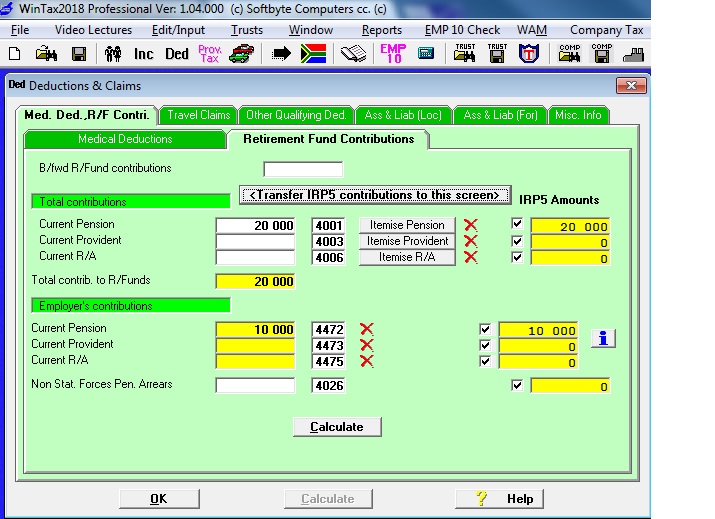Screen dimensions: 715x519
Task: Click the cars travel toolbar icon
Action: point(242,54)
